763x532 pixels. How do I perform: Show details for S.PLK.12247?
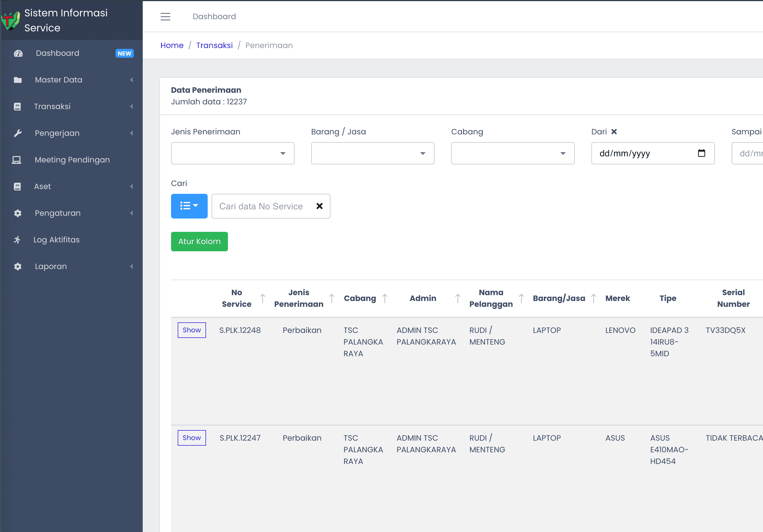coord(192,438)
